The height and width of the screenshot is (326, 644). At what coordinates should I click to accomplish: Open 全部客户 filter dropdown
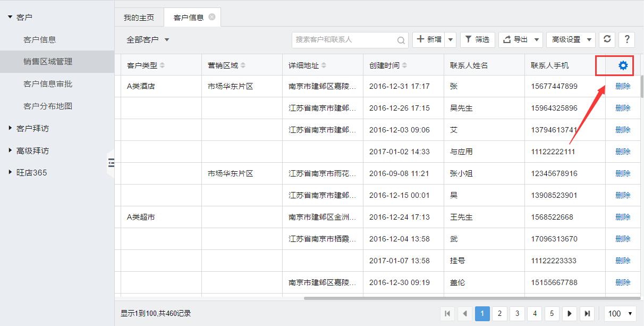coord(148,40)
